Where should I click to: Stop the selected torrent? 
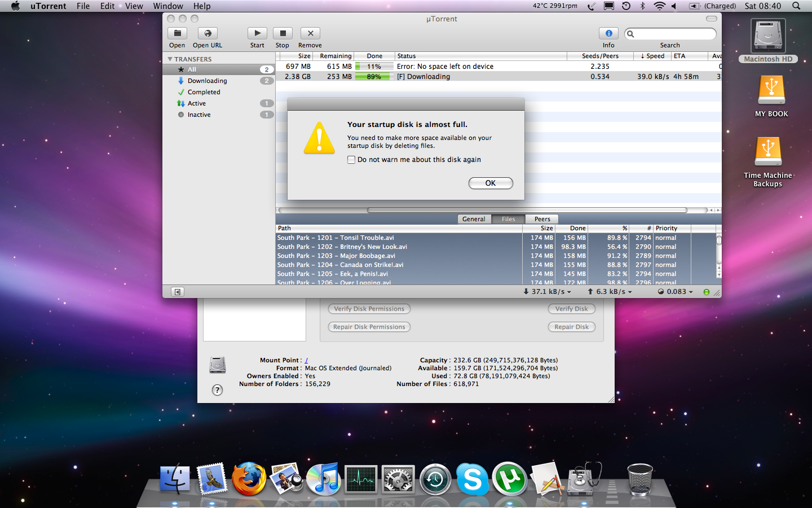pos(283,33)
